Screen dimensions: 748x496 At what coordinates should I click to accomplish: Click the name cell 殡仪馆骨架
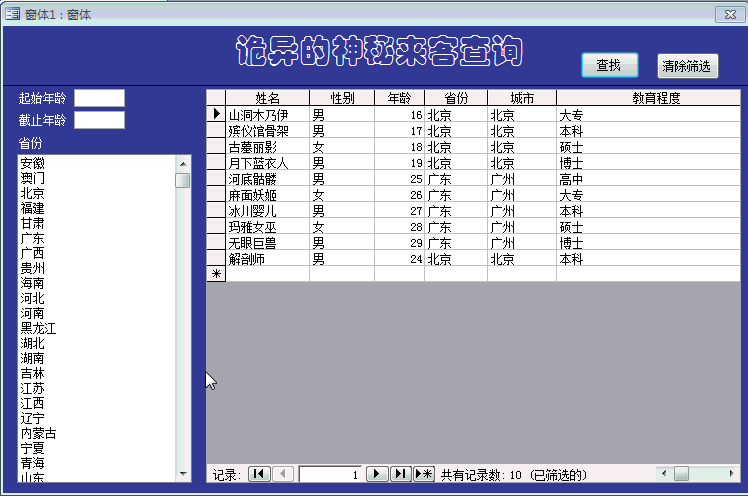[268, 131]
